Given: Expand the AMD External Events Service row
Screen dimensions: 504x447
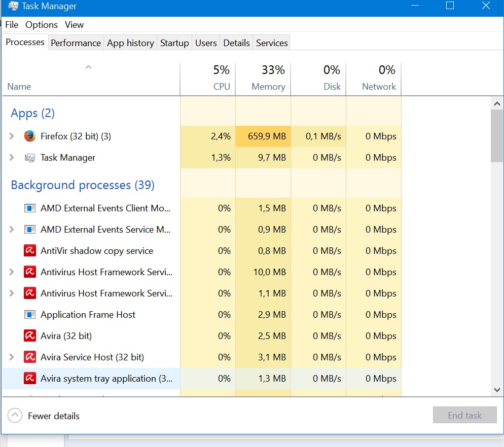Looking at the screenshot, I should [x=12, y=230].
